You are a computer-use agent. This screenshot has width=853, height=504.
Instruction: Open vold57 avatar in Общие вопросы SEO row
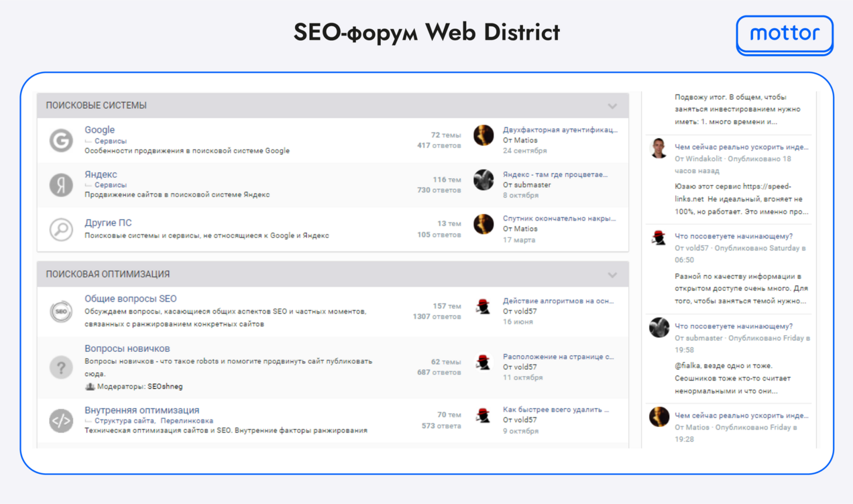(484, 306)
